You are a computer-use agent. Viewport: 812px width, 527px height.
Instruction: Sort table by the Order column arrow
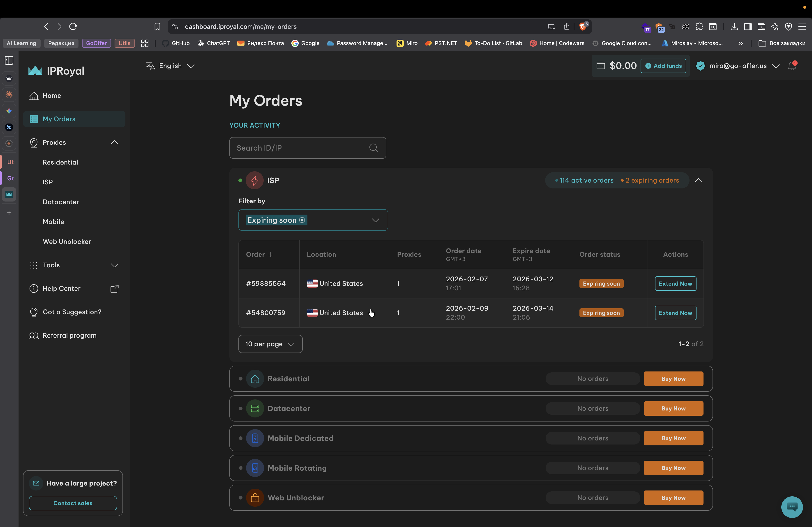(270, 255)
